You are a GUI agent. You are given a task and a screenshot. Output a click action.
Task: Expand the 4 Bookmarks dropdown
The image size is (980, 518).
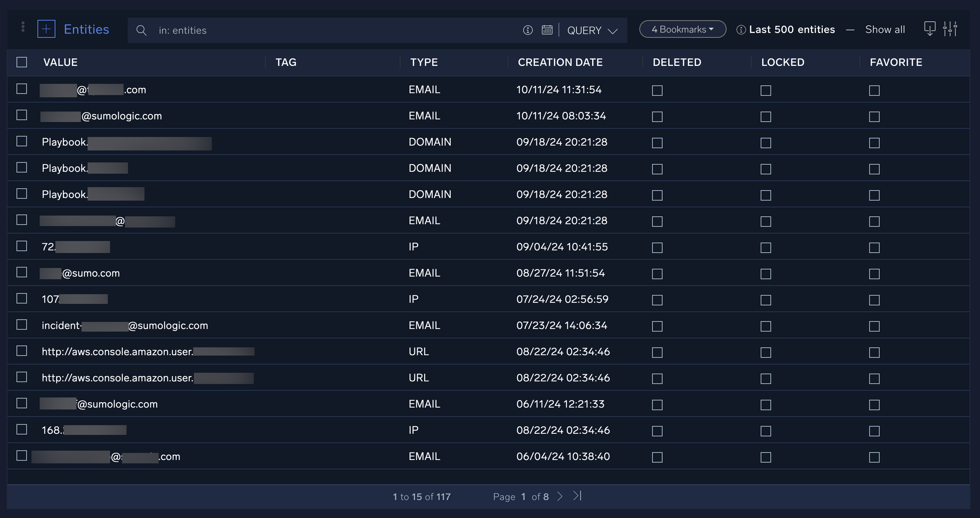[682, 29]
